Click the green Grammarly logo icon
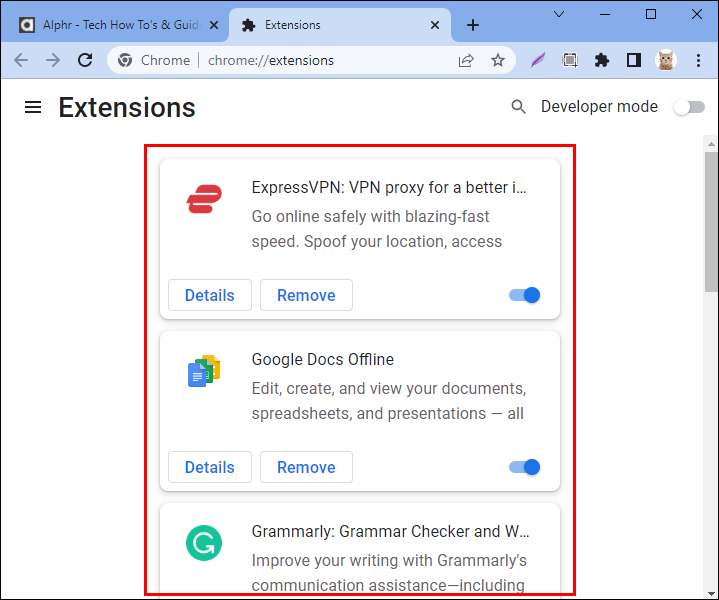Image resolution: width=719 pixels, height=600 pixels. [x=204, y=543]
